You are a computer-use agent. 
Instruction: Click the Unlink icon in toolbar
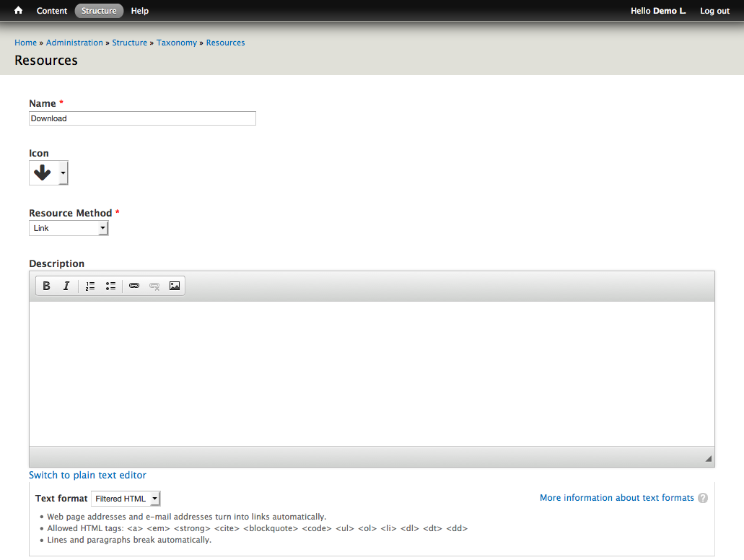pos(154,286)
